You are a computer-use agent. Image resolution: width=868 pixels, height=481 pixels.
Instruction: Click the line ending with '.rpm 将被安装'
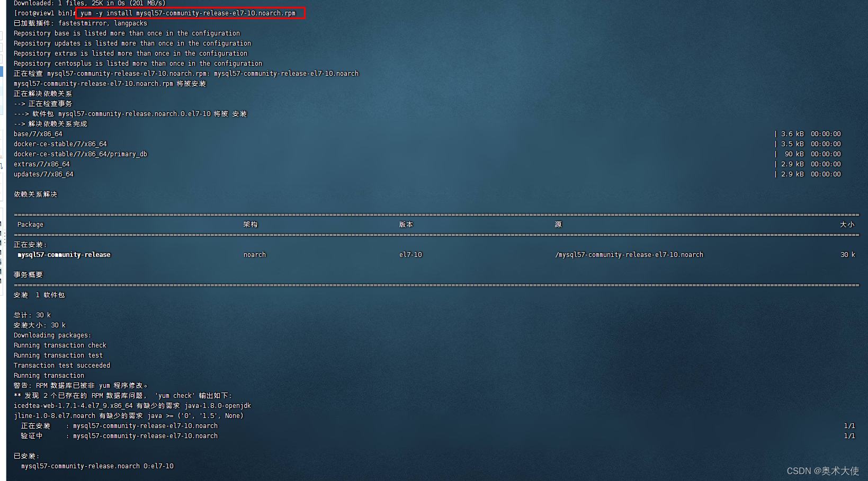point(110,84)
